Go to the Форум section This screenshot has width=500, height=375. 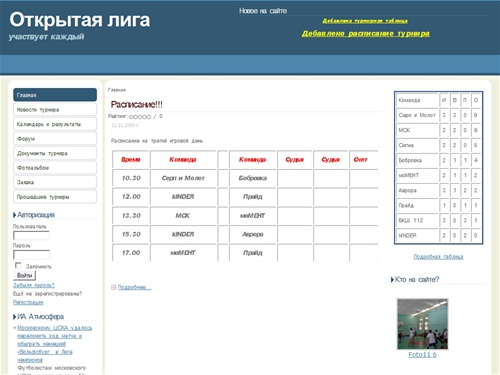(55, 139)
